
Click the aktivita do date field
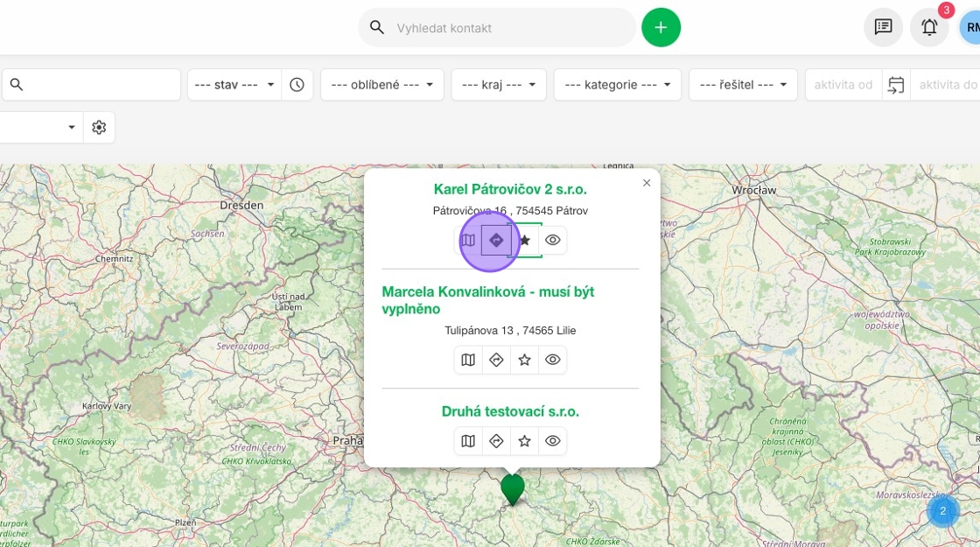(946, 84)
